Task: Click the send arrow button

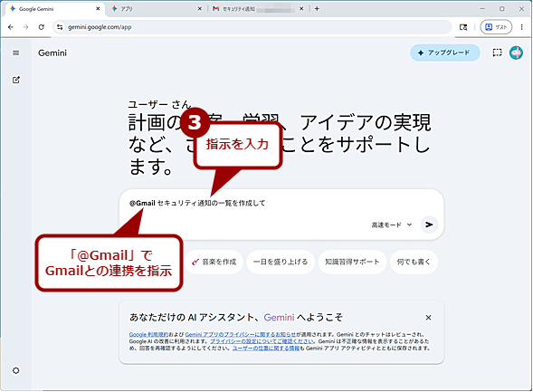Action: click(x=429, y=225)
